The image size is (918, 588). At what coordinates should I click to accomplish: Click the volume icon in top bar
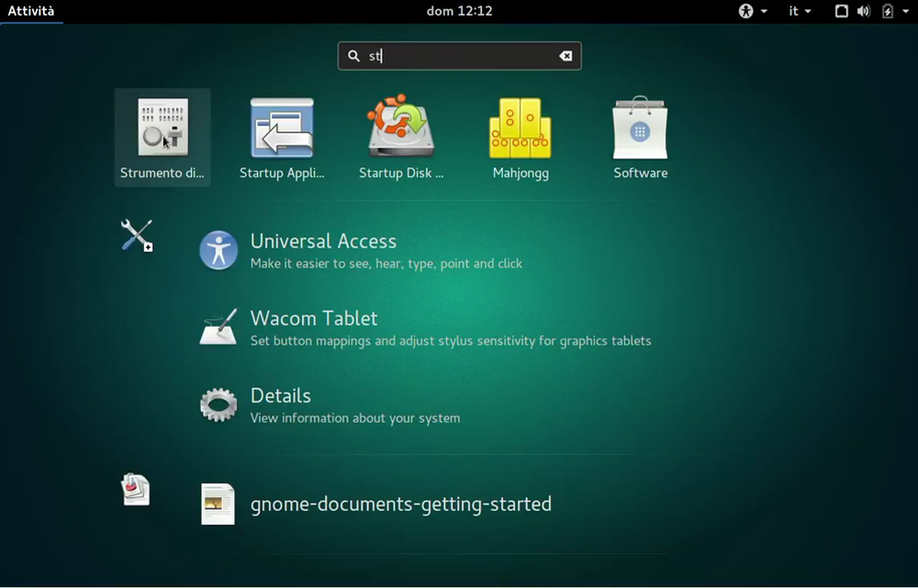click(863, 11)
